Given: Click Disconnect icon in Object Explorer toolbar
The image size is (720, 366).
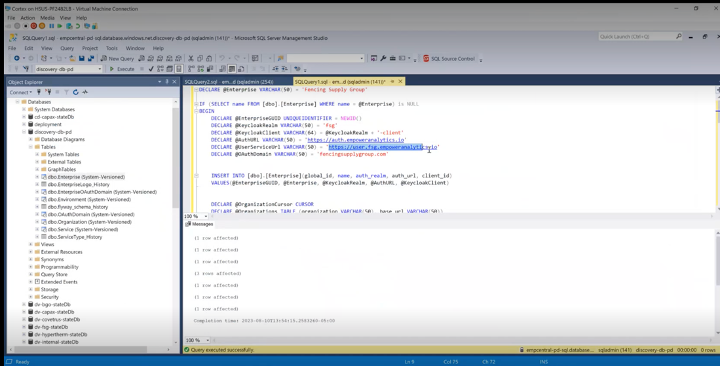Looking at the screenshot, I should tap(48, 92).
